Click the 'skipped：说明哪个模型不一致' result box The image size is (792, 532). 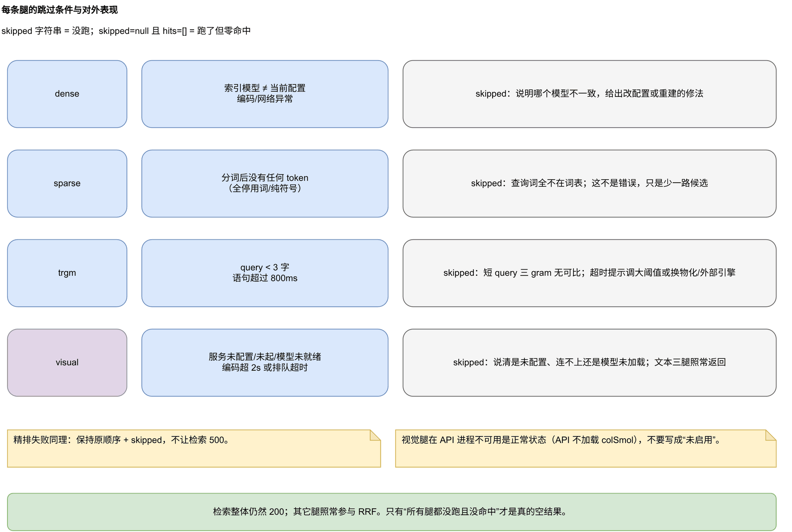(x=589, y=94)
